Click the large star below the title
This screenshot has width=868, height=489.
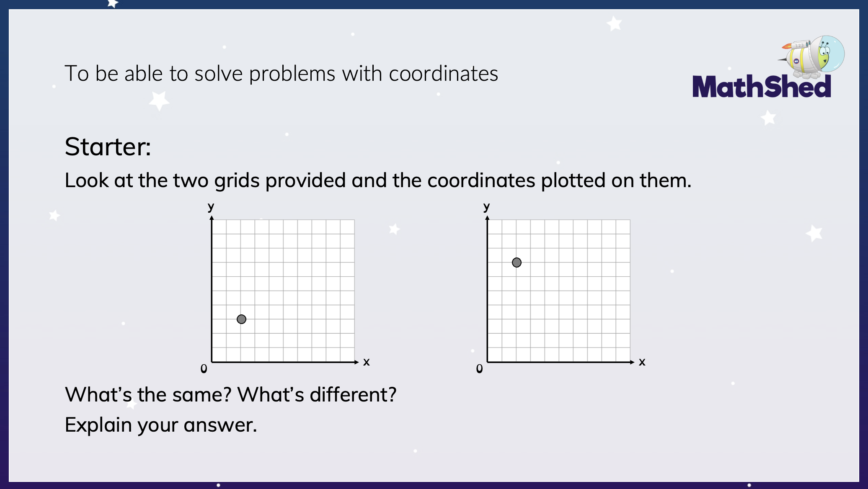click(159, 101)
